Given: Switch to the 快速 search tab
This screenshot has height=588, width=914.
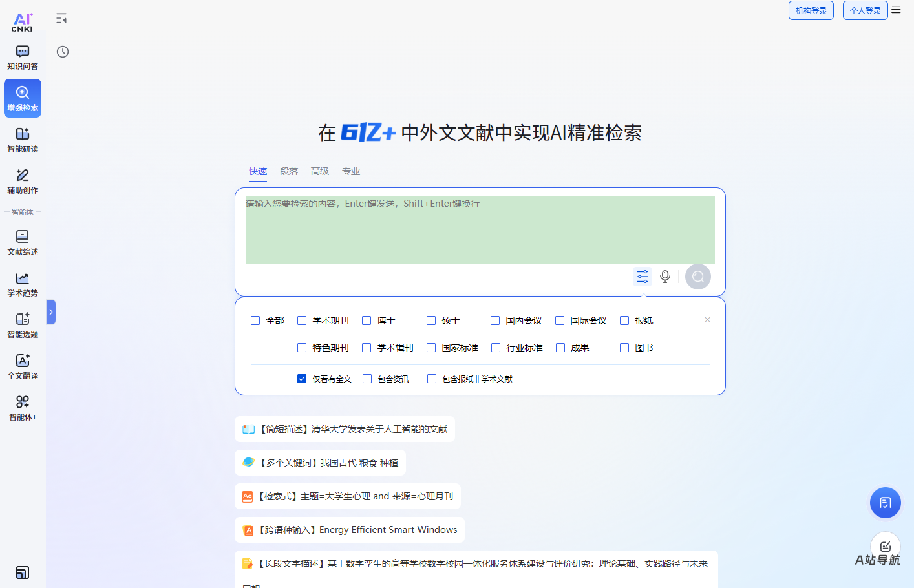Looking at the screenshot, I should [258, 171].
